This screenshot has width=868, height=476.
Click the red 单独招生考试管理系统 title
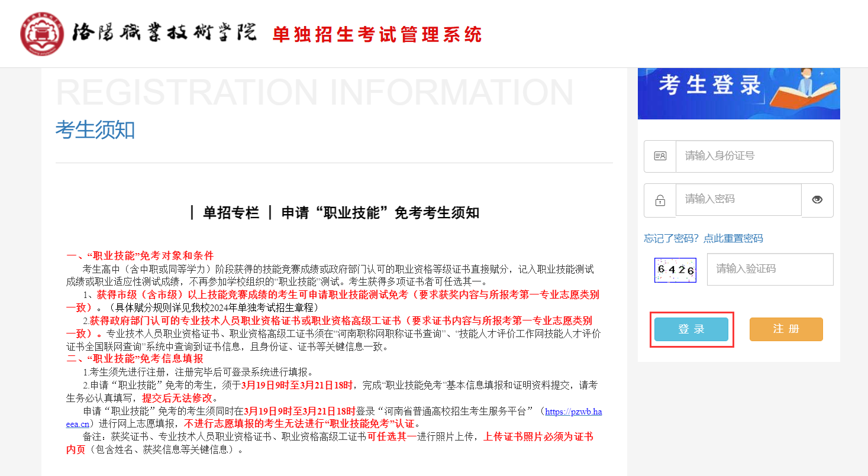point(377,35)
